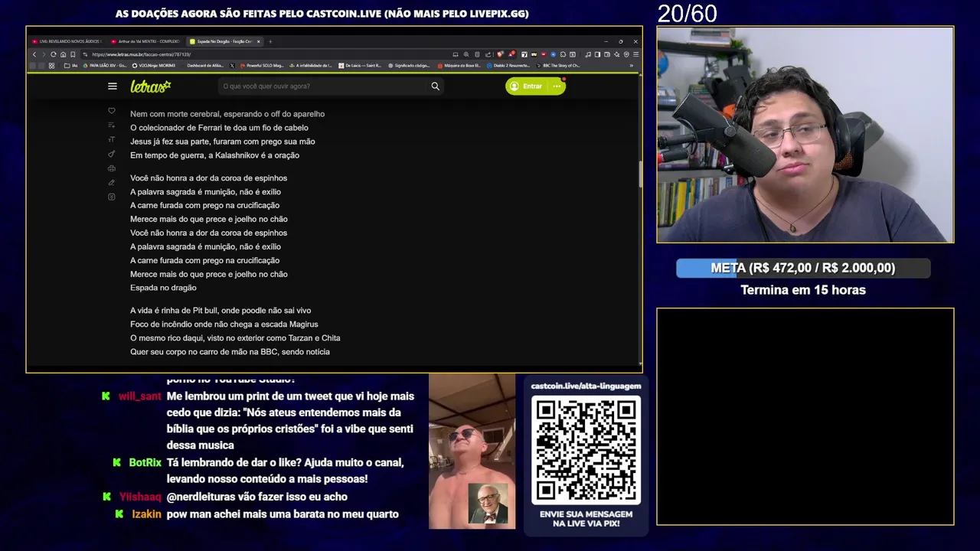The image size is (980, 551).
Task: Click the Entrar login button
Action: [x=526, y=86]
